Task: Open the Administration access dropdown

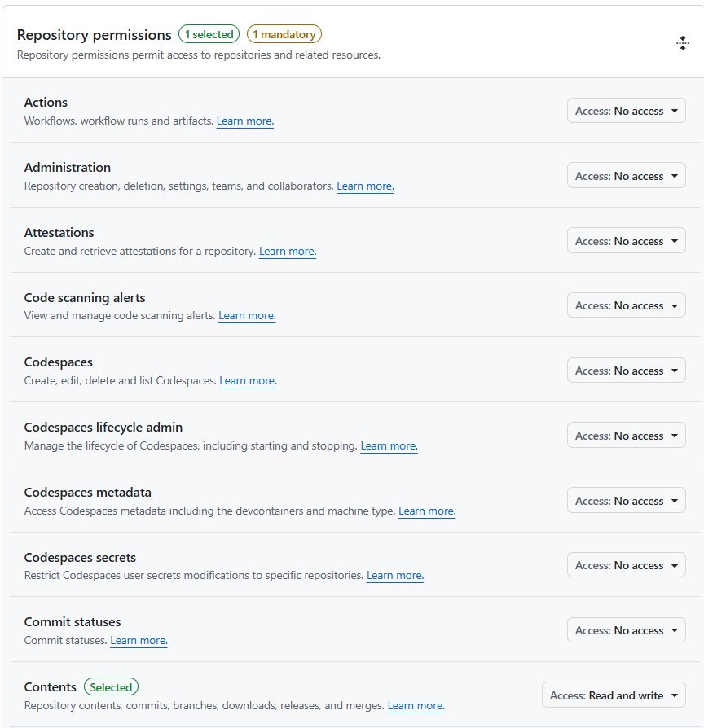Action: 626,176
